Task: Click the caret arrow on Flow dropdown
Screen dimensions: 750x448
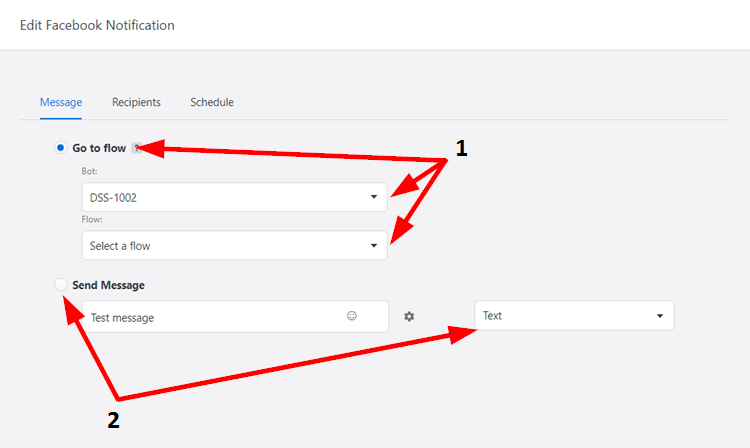Action: pos(374,246)
